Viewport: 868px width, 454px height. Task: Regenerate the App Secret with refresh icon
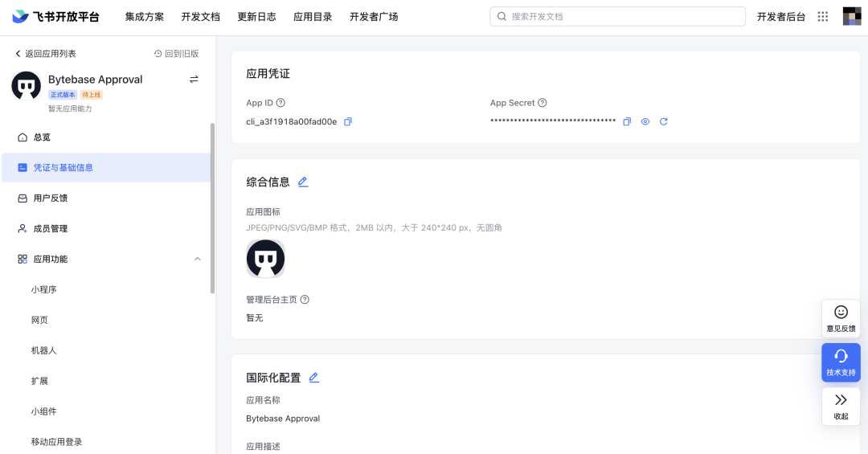663,121
